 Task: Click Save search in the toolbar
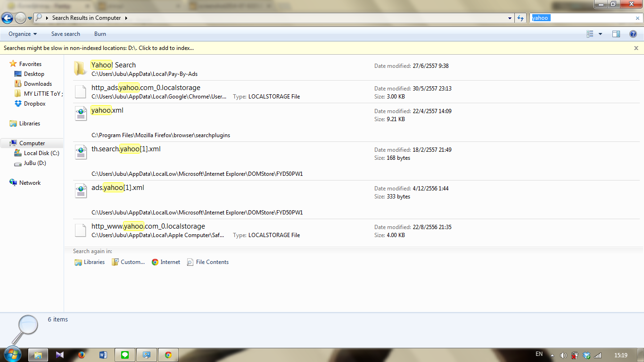(66, 34)
